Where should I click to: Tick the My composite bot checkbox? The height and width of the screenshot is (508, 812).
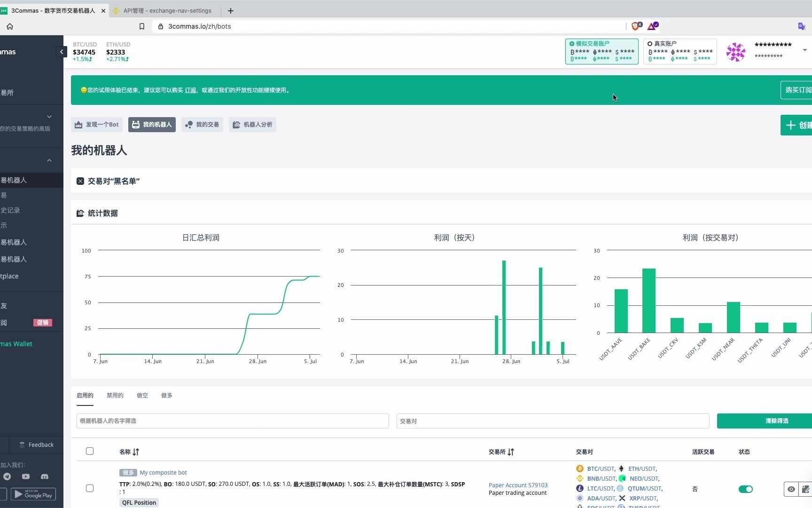[90, 488]
